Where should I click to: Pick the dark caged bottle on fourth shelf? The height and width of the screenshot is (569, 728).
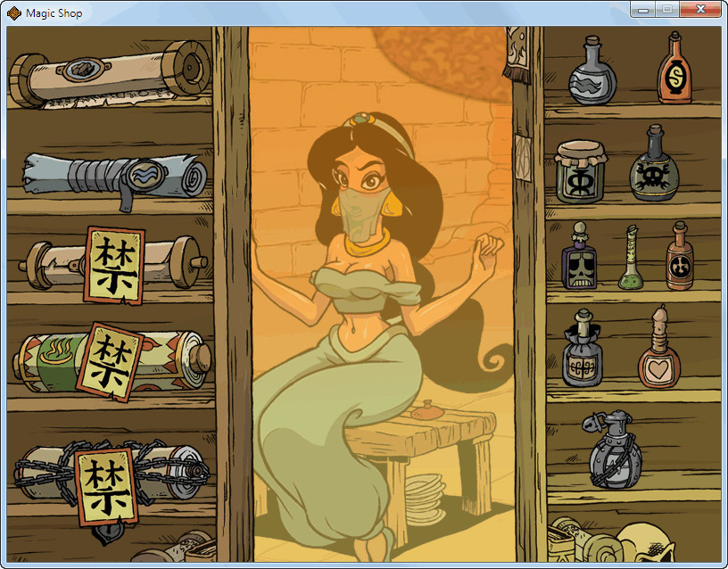(x=583, y=351)
